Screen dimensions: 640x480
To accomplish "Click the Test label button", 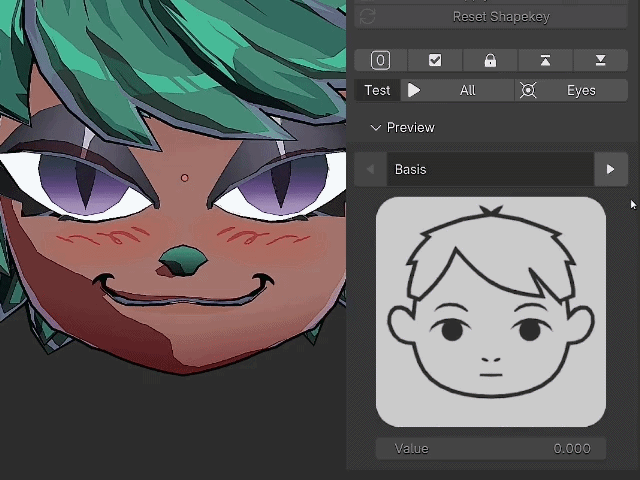I will [377, 90].
